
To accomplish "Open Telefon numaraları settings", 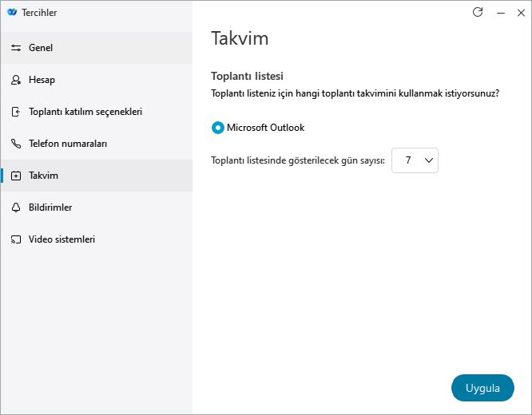I will (x=97, y=144).
